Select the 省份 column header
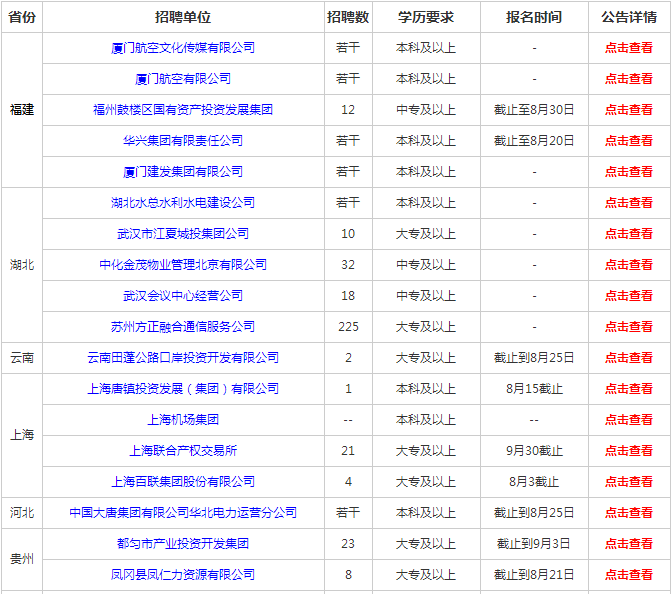This screenshot has width=672, height=594. pyautogui.click(x=22, y=17)
